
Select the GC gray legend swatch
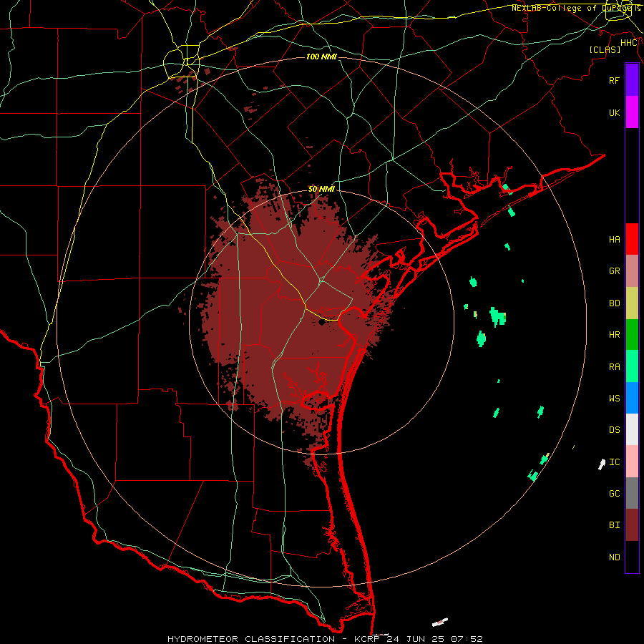click(x=632, y=493)
